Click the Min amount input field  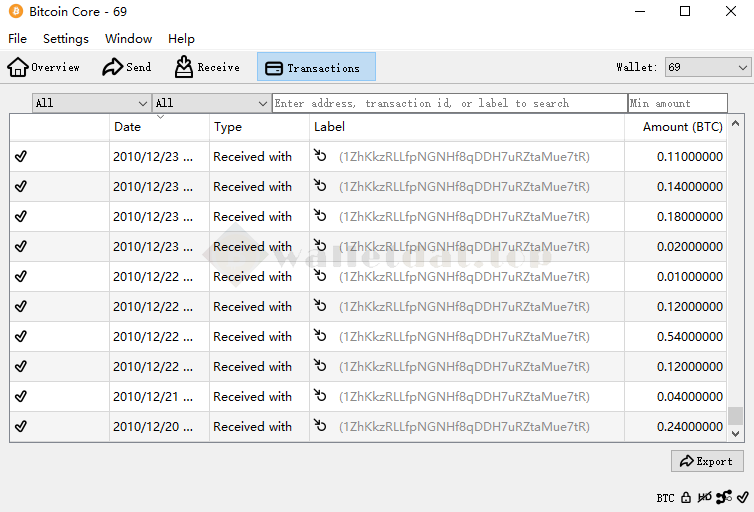[677, 103]
